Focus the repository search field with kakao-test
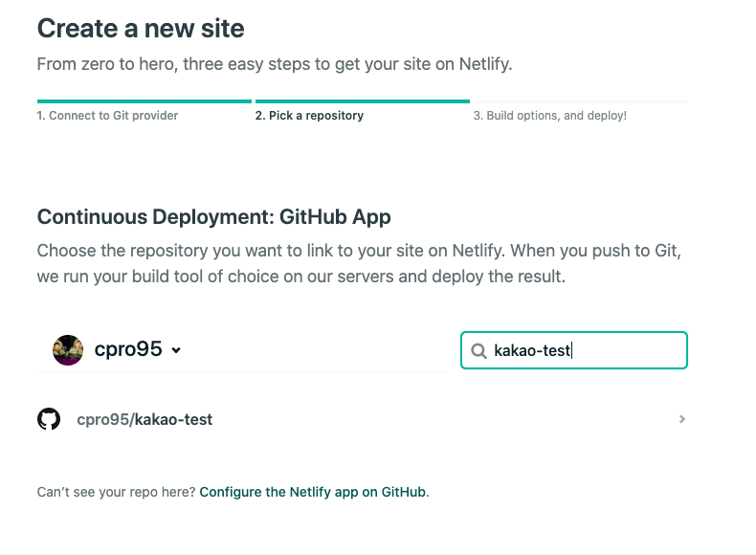The width and height of the screenshot is (756, 555). click(574, 350)
